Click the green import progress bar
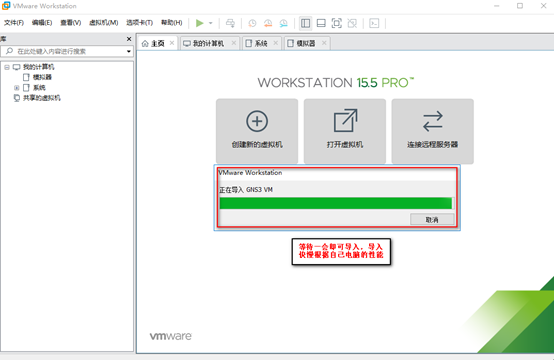Image resolution: width=554 pixels, height=360 pixels. 336,203
